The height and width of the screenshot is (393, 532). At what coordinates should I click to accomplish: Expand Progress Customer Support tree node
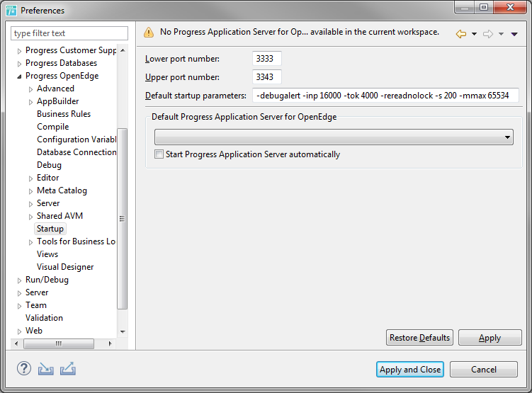pos(19,51)
